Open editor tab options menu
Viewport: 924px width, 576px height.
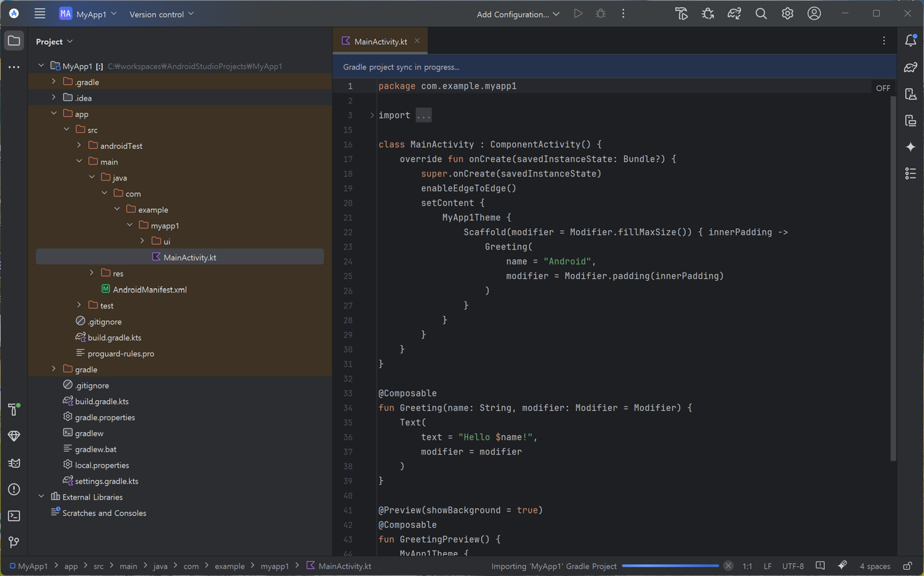pyautogui.click(x=884, y=41)
